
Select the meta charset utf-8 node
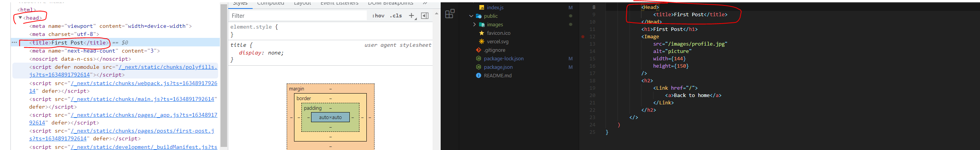pyautogui.click(x=64, y=34)
